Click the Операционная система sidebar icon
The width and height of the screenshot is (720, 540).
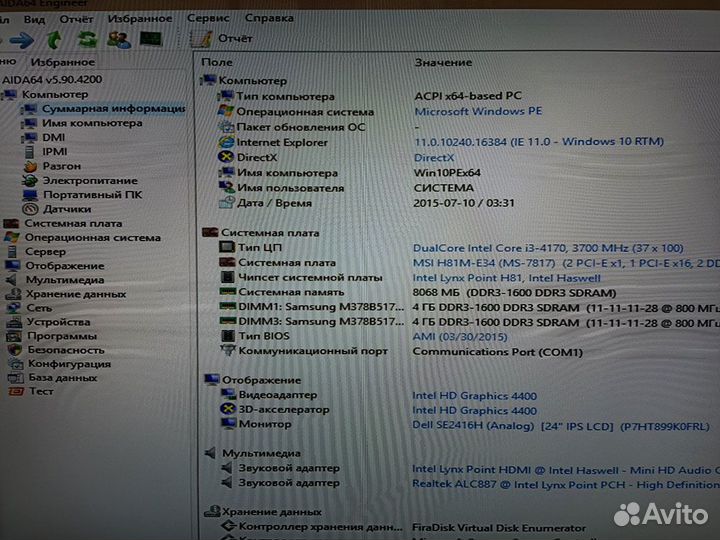point(11,237)
